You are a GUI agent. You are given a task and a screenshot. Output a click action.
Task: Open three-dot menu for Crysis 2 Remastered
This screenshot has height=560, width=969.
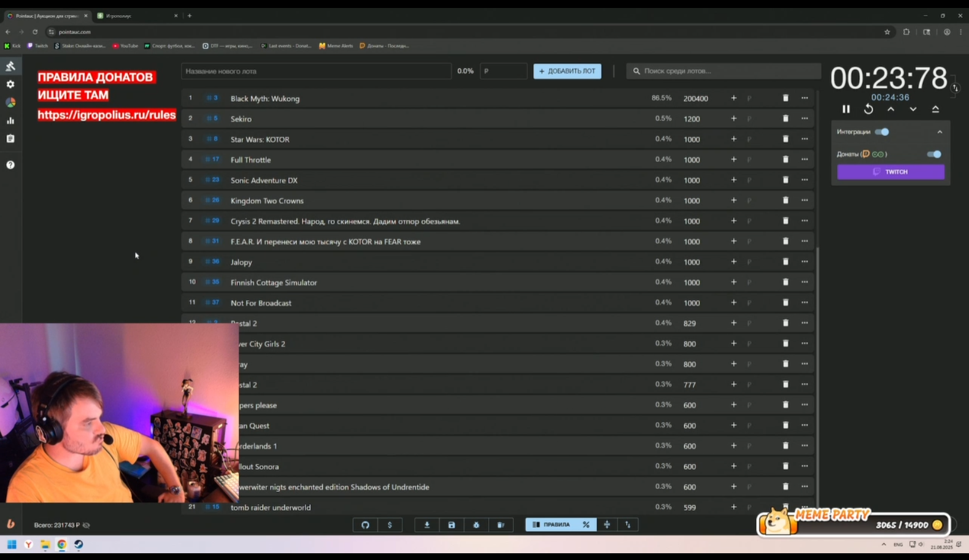tap(805, 221)
